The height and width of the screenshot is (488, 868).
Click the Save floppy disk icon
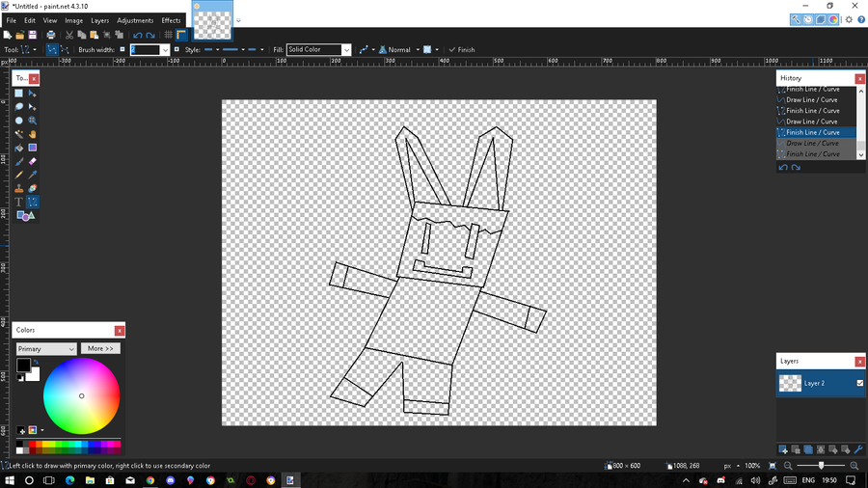click(x=33, y=35)
